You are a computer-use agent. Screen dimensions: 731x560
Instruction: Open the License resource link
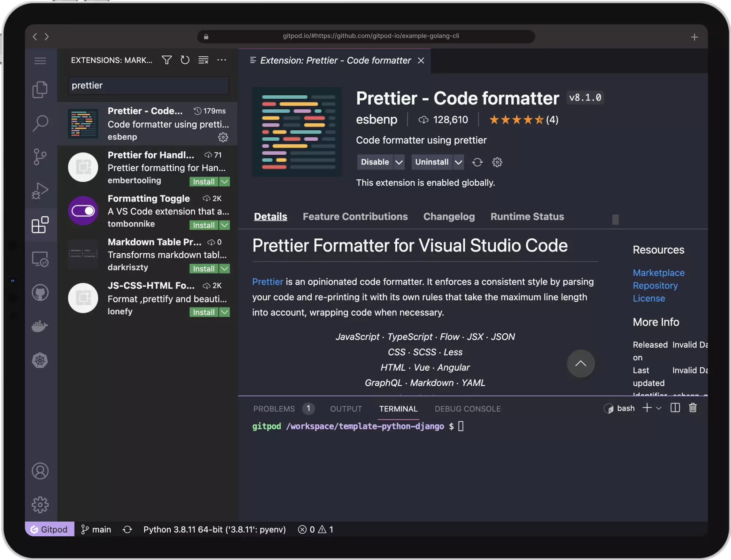(649, 298)
